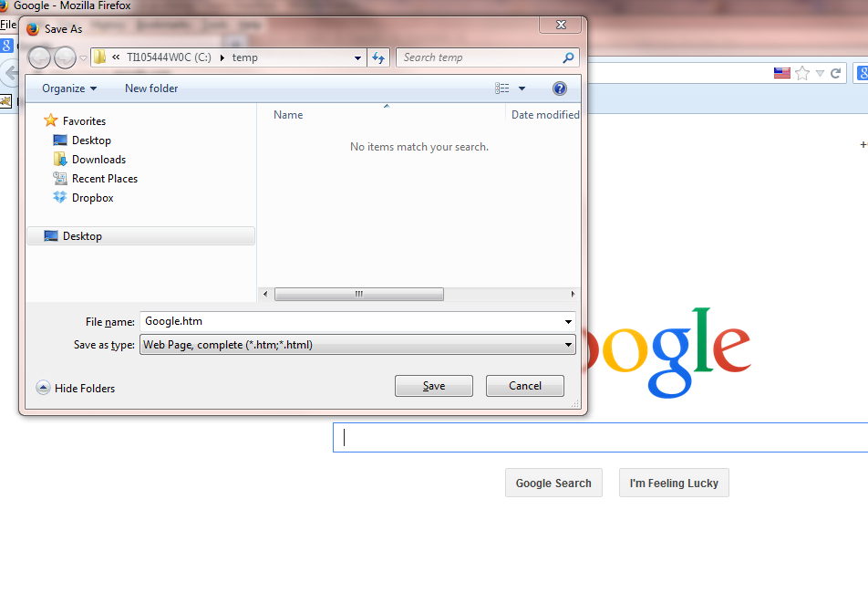Open Recent Places in Favorites
868x593 pixels.
click(x=95, y=178)
